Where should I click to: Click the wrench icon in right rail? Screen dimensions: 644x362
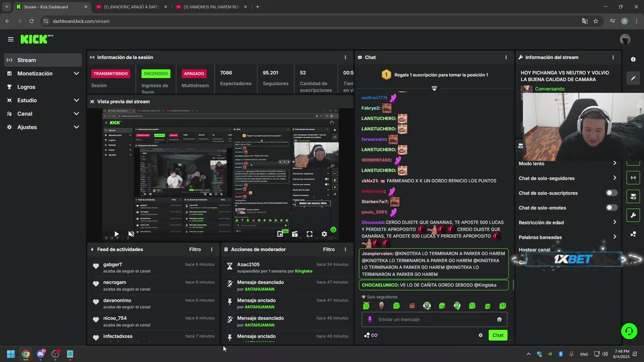pos(633,215)
